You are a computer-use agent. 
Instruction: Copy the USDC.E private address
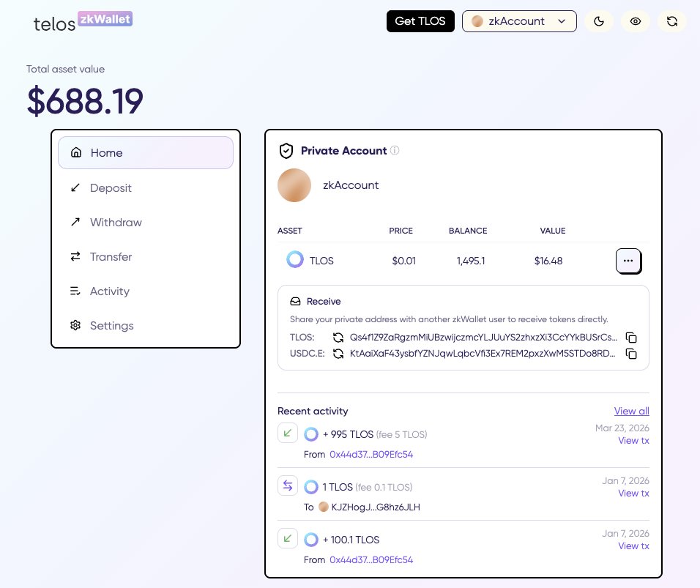pyautogui.click(x=630, y=354)
